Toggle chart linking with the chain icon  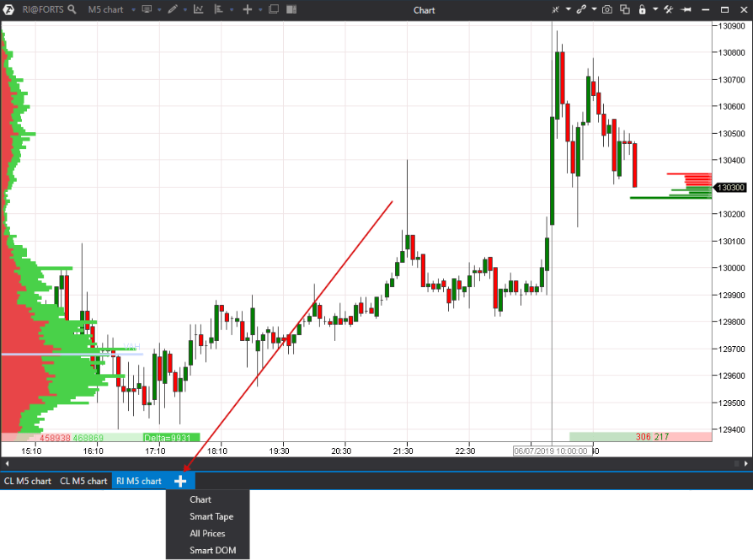coord(582,9)
